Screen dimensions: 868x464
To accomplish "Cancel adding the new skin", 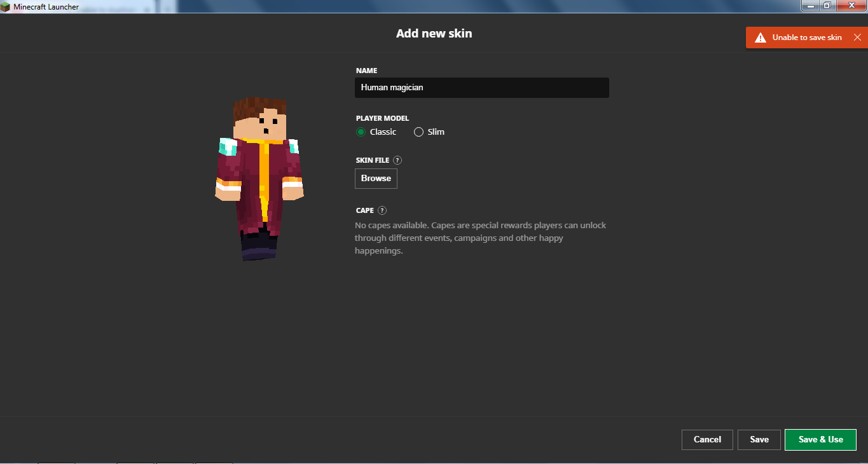I will [707, 440].
